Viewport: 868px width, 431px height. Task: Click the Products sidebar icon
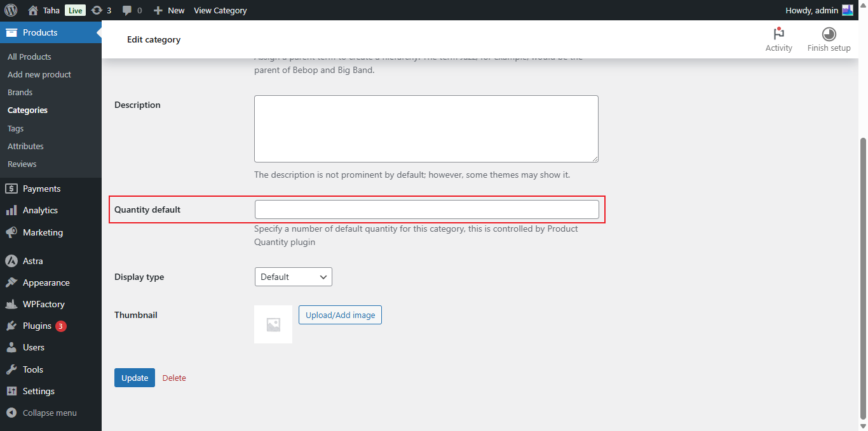11,32
